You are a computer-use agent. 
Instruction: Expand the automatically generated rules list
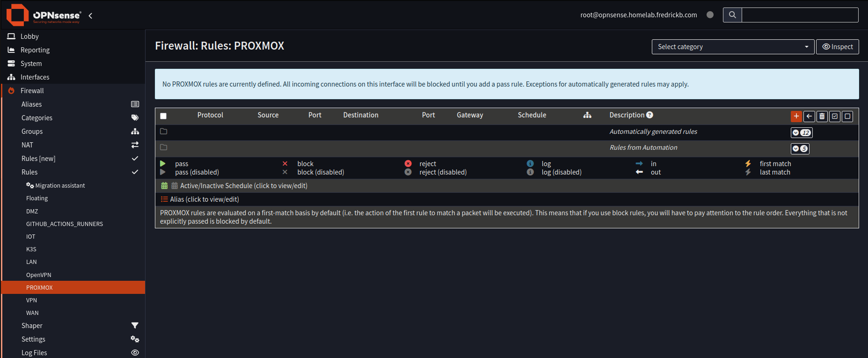801,132
